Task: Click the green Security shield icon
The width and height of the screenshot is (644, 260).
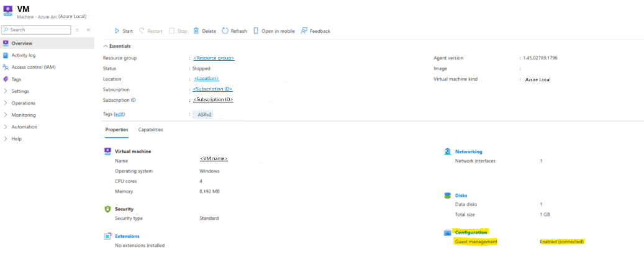Action: click(107, 209)
